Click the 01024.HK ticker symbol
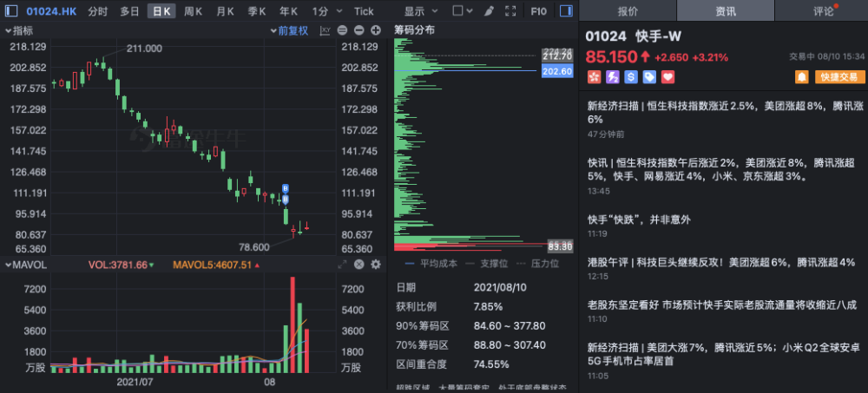 pos(51,11)
